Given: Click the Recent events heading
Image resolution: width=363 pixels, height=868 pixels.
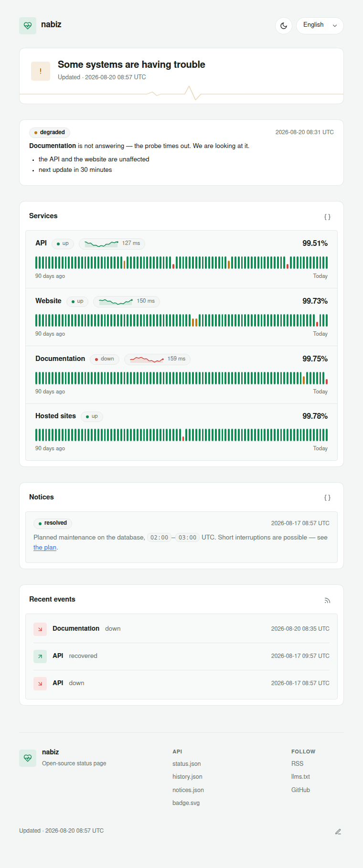Looking at the screenshot, I should [x=52, y=599].
